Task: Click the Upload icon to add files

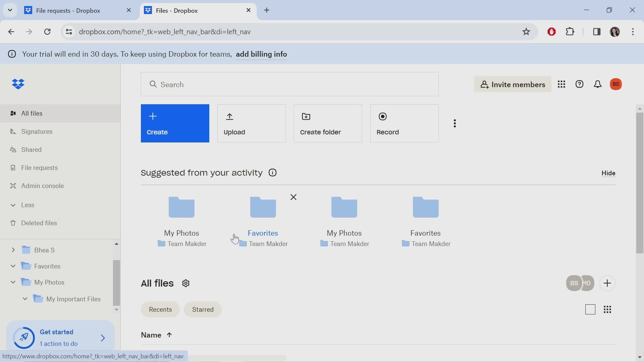Action: coord(229,116)
